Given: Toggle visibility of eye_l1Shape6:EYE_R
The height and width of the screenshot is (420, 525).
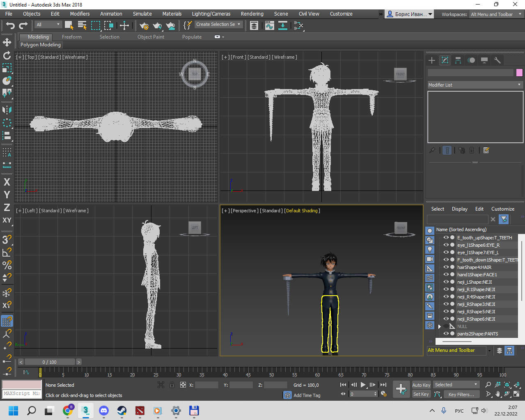Looking at the screenshot, I should tap(446, 245).
